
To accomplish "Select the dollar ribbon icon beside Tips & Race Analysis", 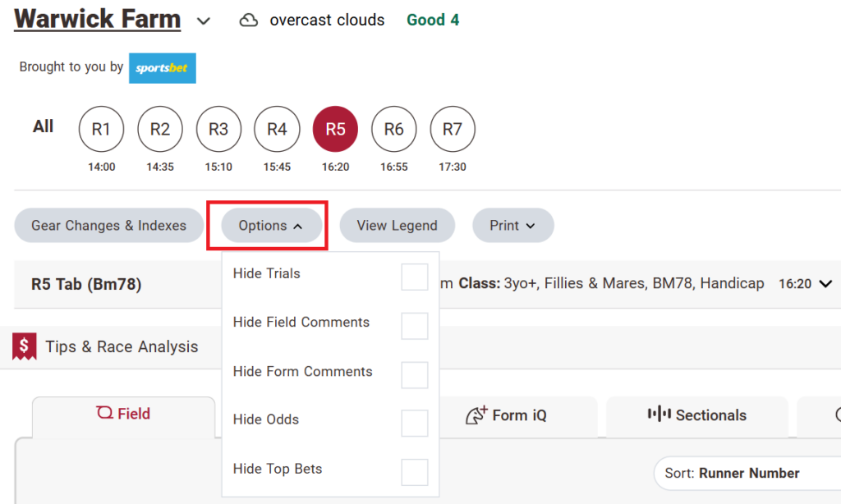I will [24, 346].
